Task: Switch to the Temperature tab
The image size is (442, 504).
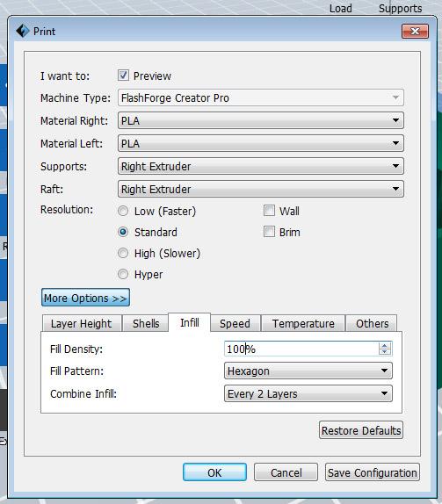Action: 303,323
